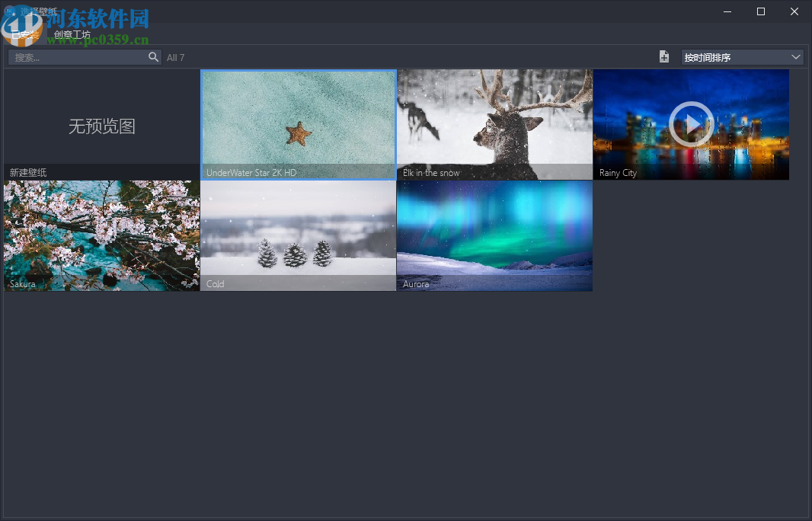This screenshot has width=812, height=521.
Task: Expand the sort dropdown chevron arrow
Action: (x=795, y=57)
